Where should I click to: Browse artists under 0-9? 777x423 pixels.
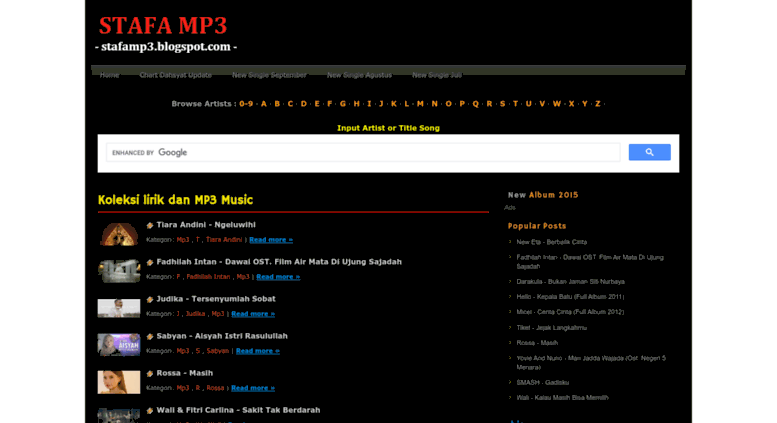tap(246, 104)
